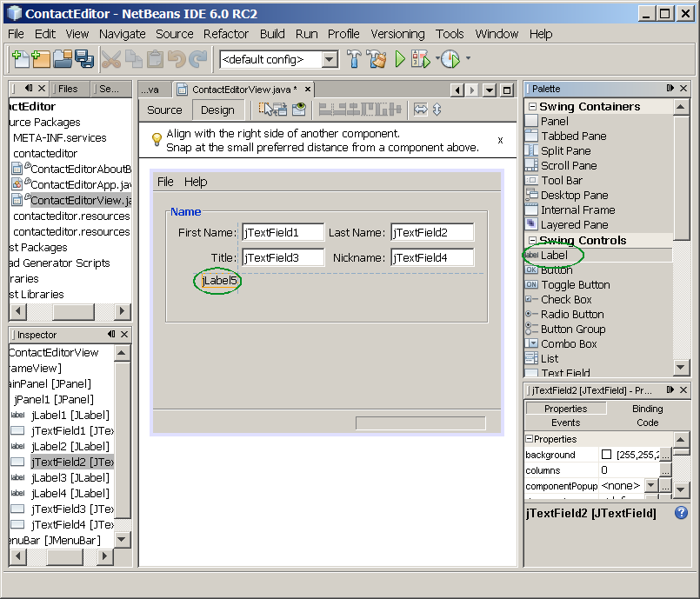Pick Tabbed Pane from the Palette

tap(574, 136)
